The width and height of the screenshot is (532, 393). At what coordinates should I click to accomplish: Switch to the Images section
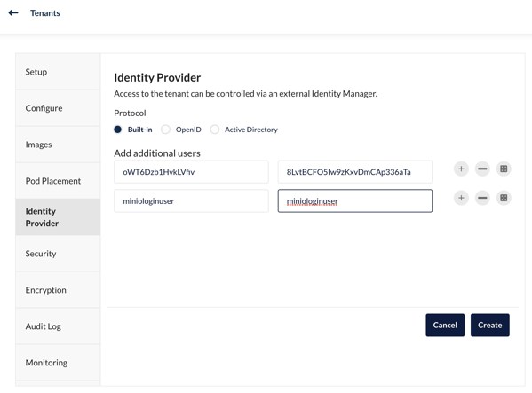58,145
